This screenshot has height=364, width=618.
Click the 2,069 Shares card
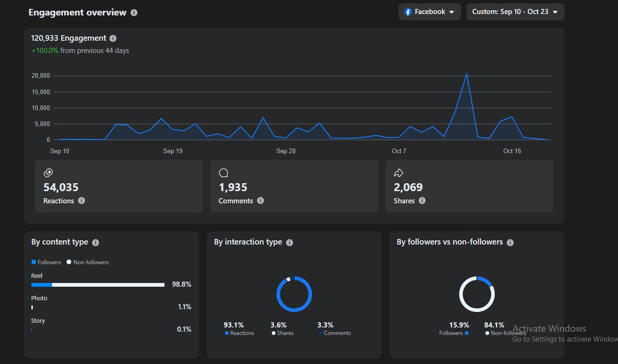pyautogui.click(x=469, y=186)
